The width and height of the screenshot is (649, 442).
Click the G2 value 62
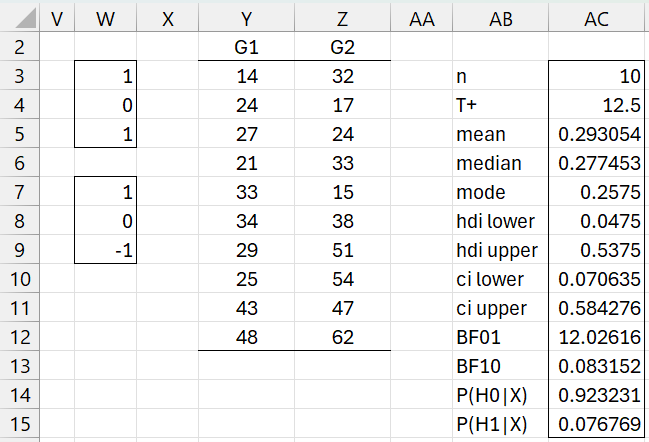point(343,337)
